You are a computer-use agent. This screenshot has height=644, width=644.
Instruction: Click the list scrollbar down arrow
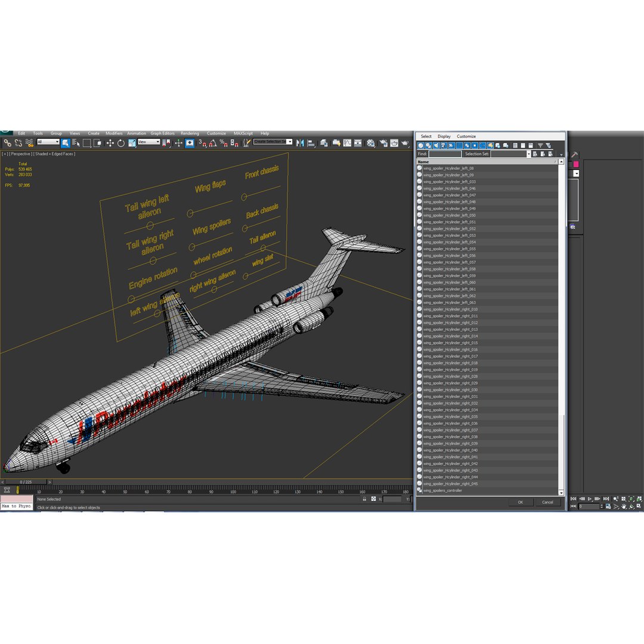tap(561, 493)
